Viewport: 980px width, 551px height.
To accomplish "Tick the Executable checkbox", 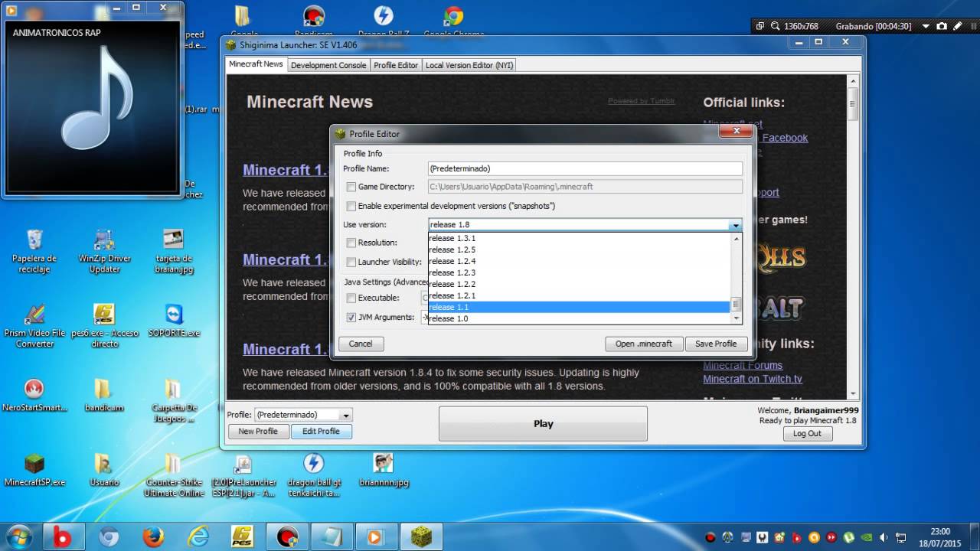I will click(351, 298).
